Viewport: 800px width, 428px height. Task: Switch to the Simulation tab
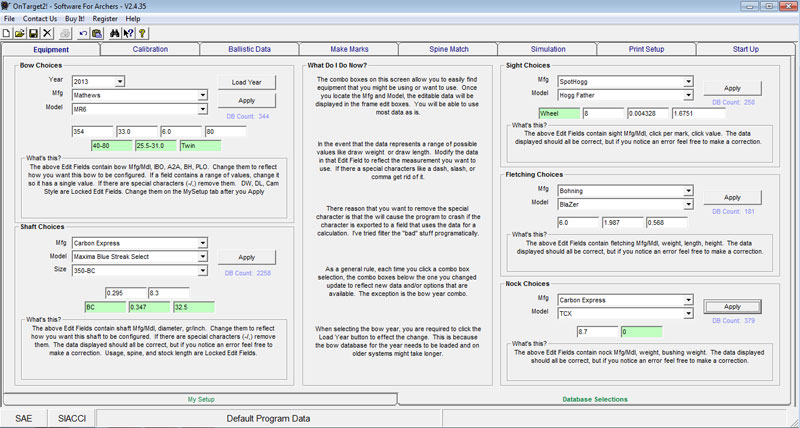[x=548, y=49]
